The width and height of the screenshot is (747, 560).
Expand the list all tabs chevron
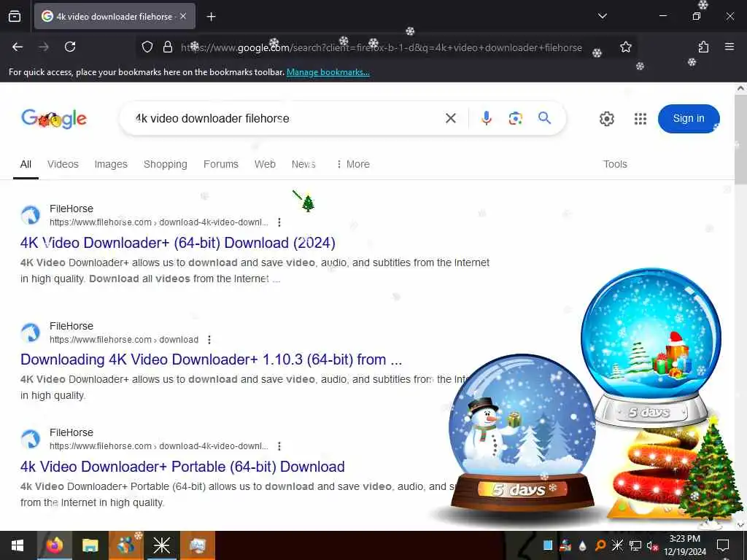pyautogui.click(x=602, y=16)
